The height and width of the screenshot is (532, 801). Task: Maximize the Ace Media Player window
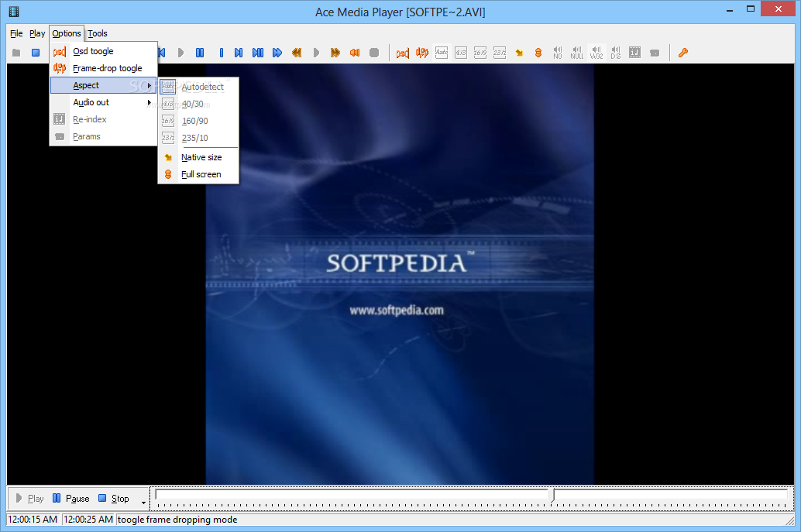pos(751,9)
